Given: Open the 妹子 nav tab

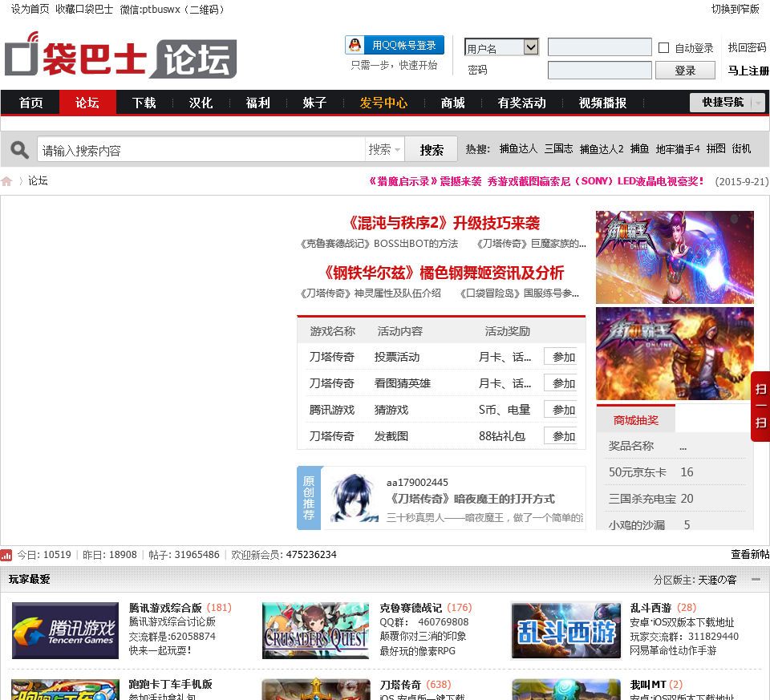Looking at the screenshot, I should coord(314,103).
